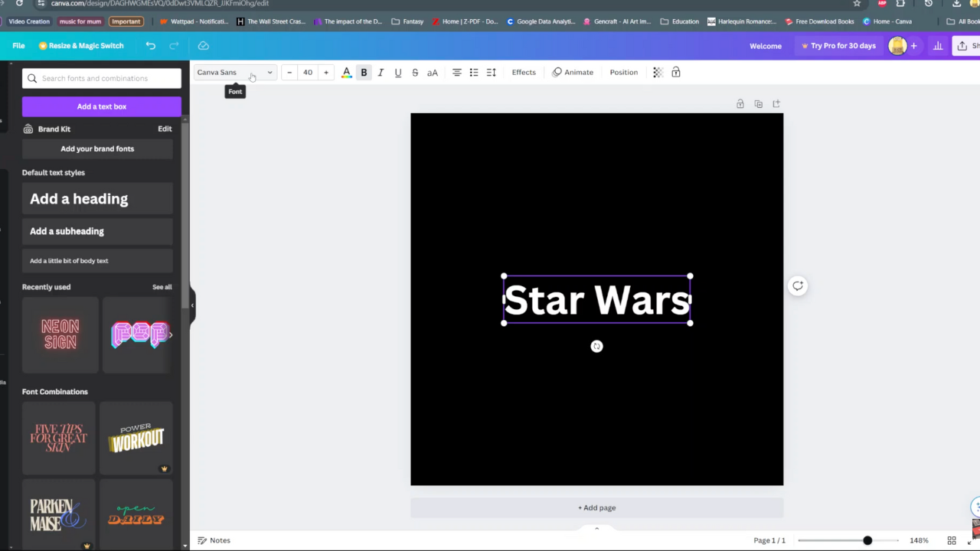
Task: Open the Fantasy bookmarks folder
Action: (407, 21)
